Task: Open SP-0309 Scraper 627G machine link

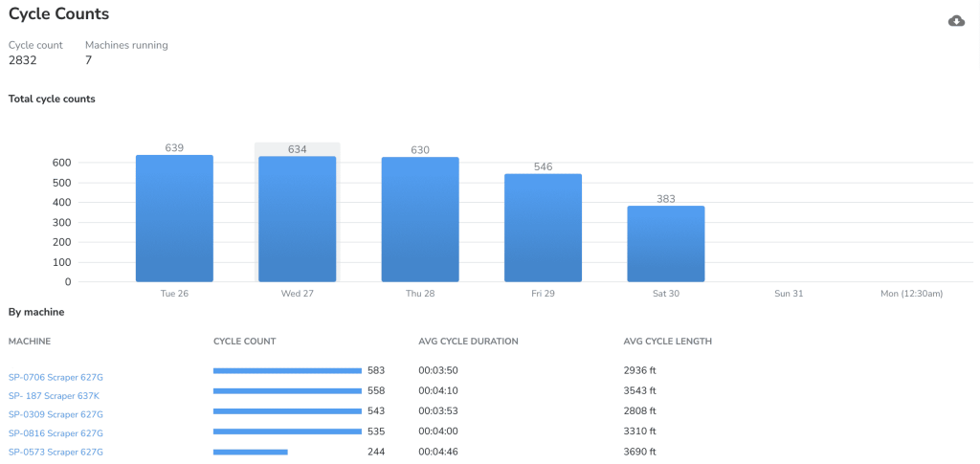Action: 56,414
